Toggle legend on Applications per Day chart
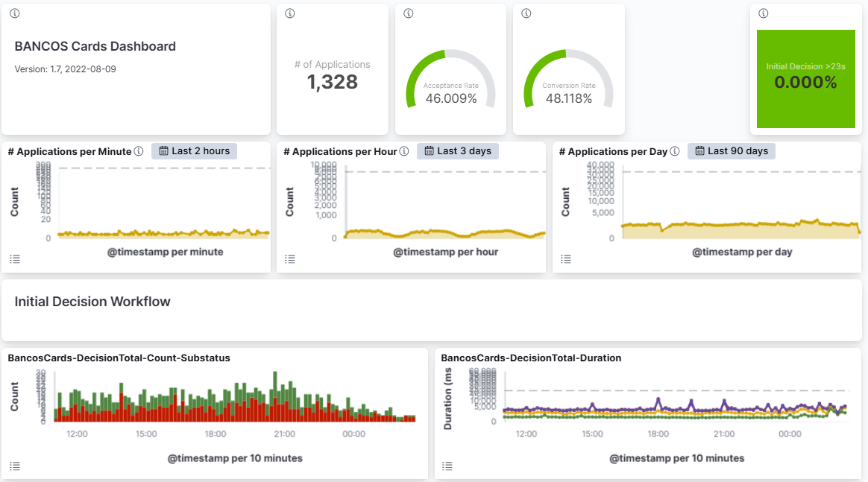This screenshot has width=868, height=482. [x=566, y=259]
